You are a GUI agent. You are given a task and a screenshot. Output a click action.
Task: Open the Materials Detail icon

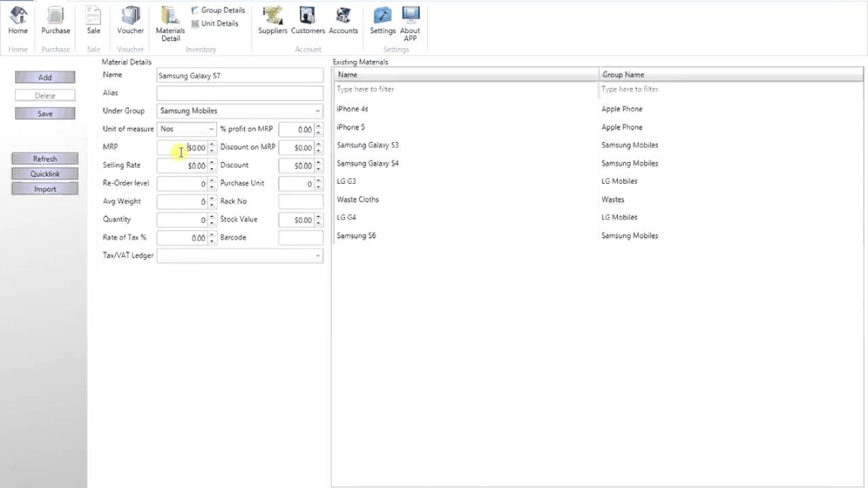[170, 24]
